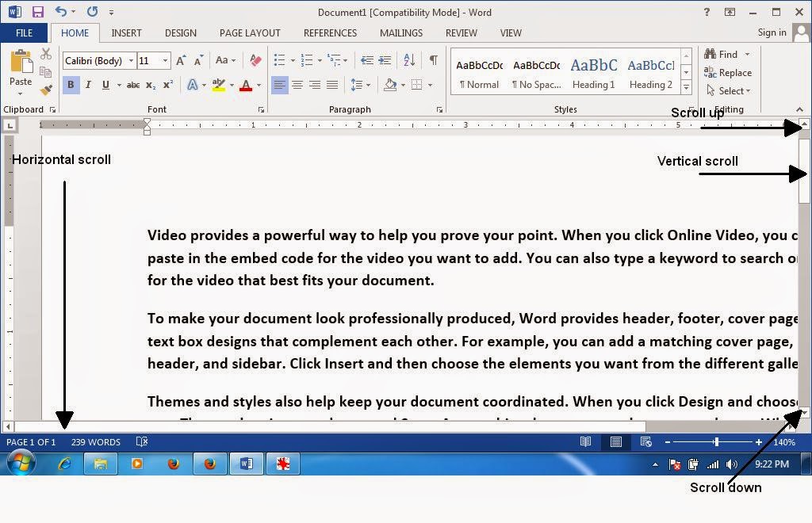Toggle Show/Hide paragraph marks
Screen dimensions: 812x523
[432, 60]
